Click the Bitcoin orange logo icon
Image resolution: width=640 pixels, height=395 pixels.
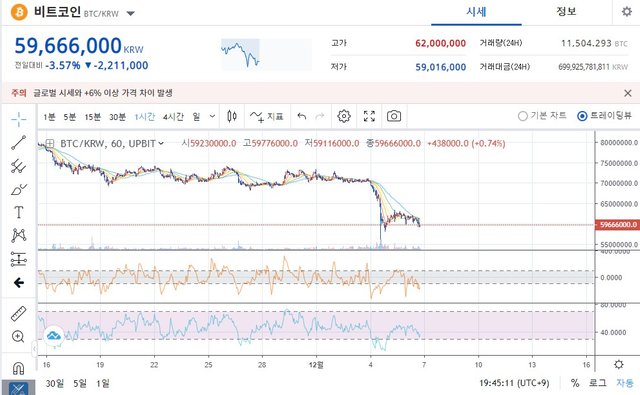(x=19, y=12)
